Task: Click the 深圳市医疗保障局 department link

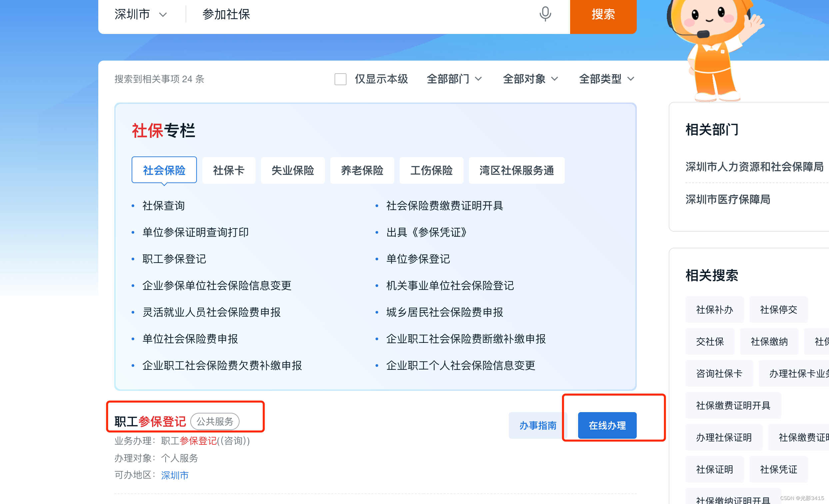Action: (x=728, y=199)
